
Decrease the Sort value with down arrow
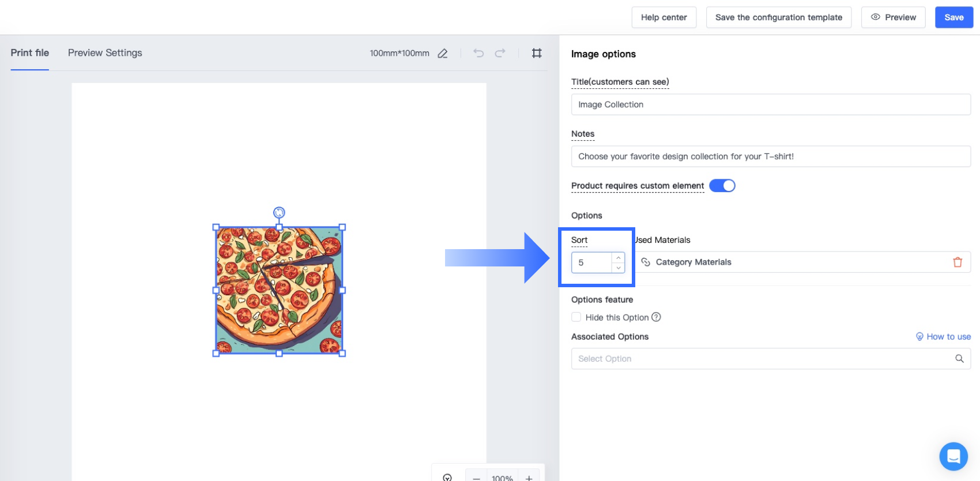tap(618, 268)
